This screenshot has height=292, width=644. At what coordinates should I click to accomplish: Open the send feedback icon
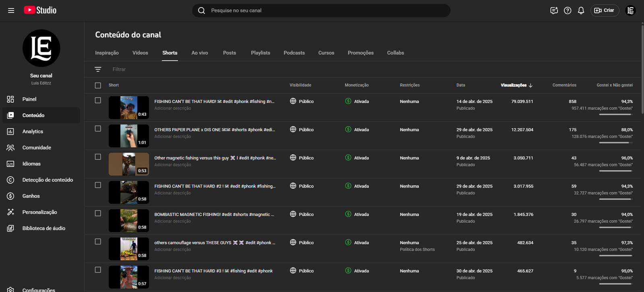tap(554, 10)
